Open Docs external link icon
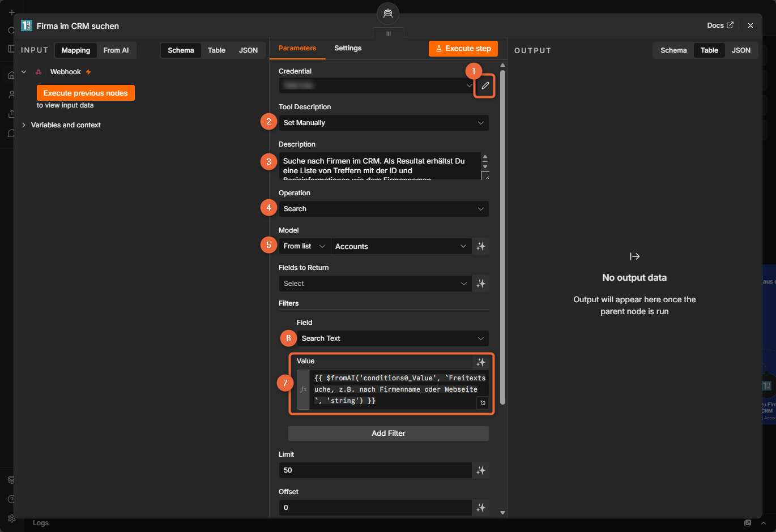 (x=730, y=25)
